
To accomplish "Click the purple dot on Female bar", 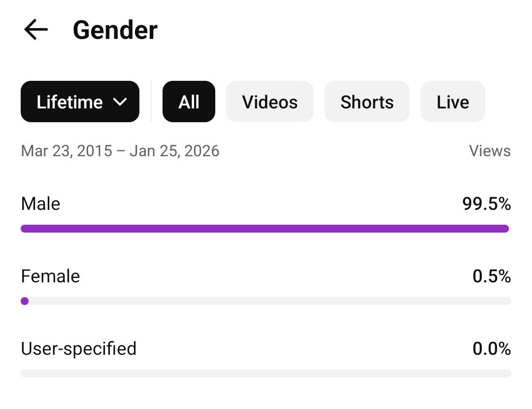I will click(25, 301).
